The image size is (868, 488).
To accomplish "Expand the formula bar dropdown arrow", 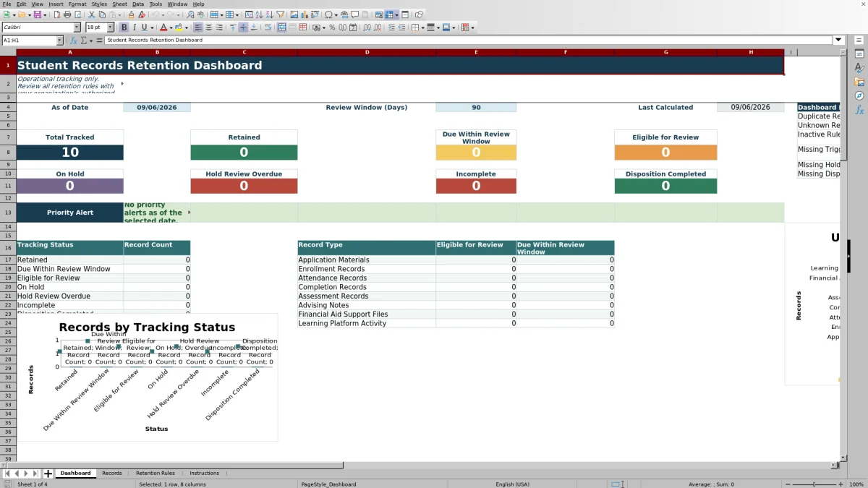I will click(x=838, y=40).
